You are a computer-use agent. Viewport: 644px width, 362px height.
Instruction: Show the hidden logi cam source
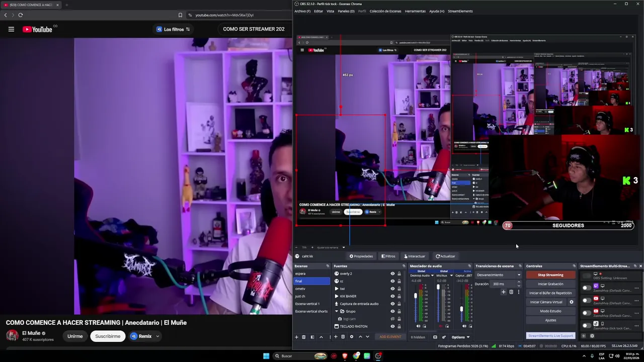[x=392, y=319]
